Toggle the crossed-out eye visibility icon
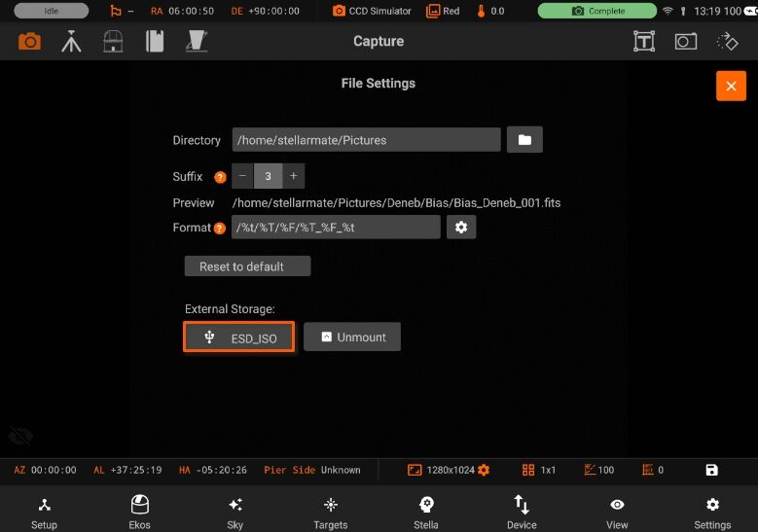Viewport: 758px width, 532px height. pos(20,437)
